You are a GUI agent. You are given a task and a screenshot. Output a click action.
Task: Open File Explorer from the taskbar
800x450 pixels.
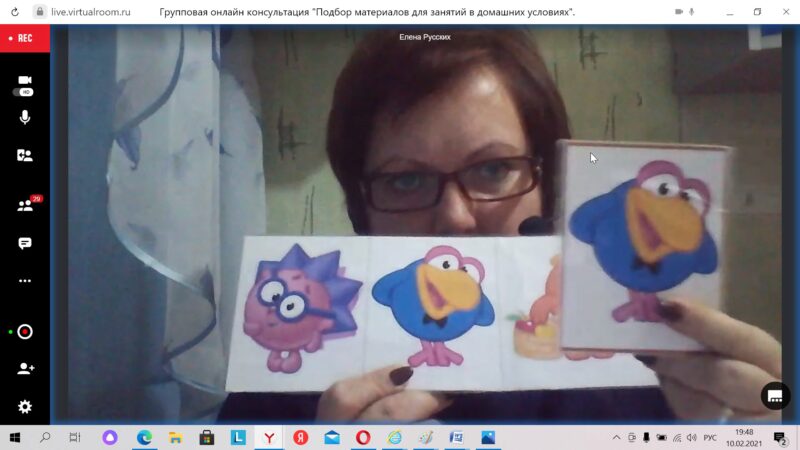pos(176,437)
